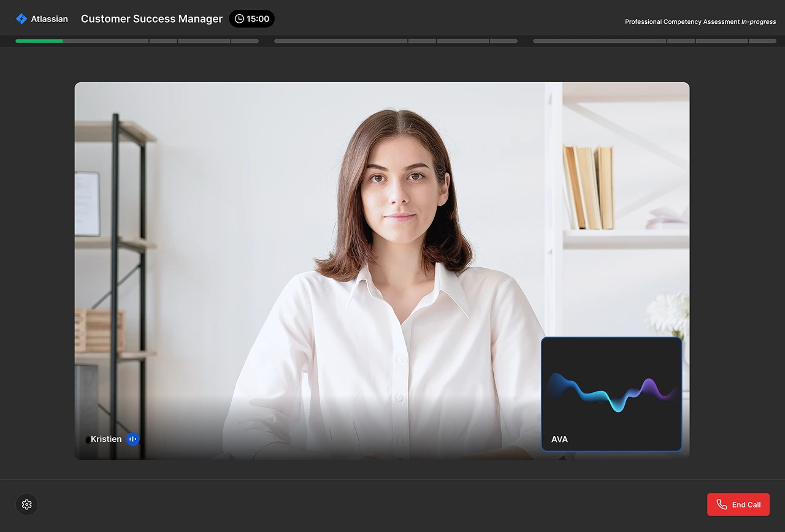Open the settings gear in the bottom corner
The image size is (785, 532).
coord(26,504)
